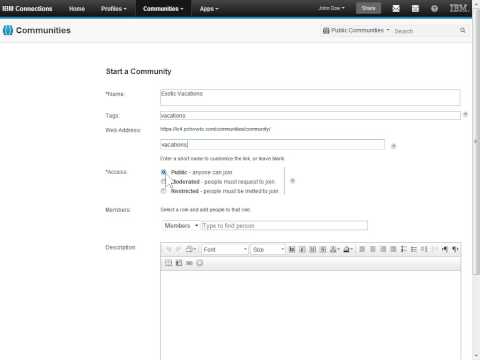Viewport: 480px width, 360px height.
Task: Open the paste options dropdown in editor
Action: [x=191, y=249]
